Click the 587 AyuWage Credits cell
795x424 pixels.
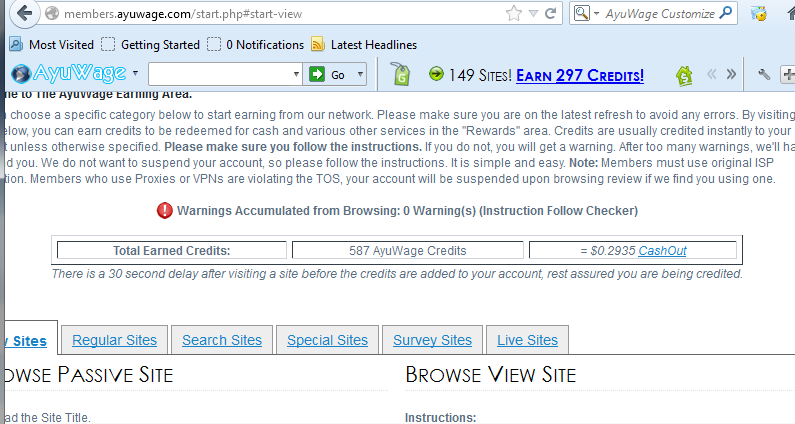tap(408, 251)
